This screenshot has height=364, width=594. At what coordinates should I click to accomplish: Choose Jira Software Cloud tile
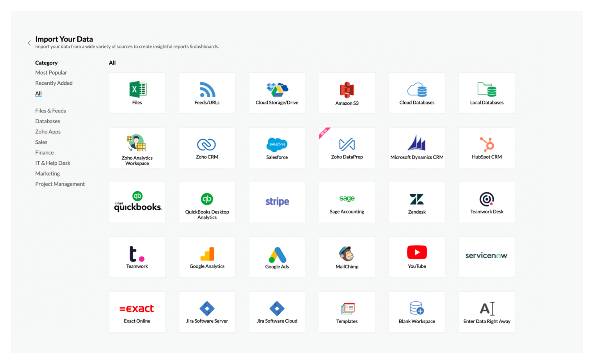pos(277,312)
